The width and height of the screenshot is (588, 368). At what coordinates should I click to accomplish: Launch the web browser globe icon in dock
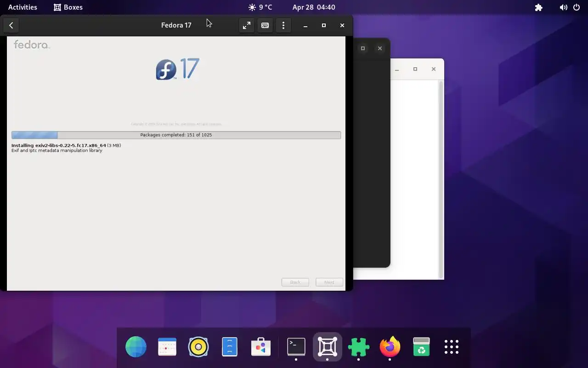click(x=136, y=347)
